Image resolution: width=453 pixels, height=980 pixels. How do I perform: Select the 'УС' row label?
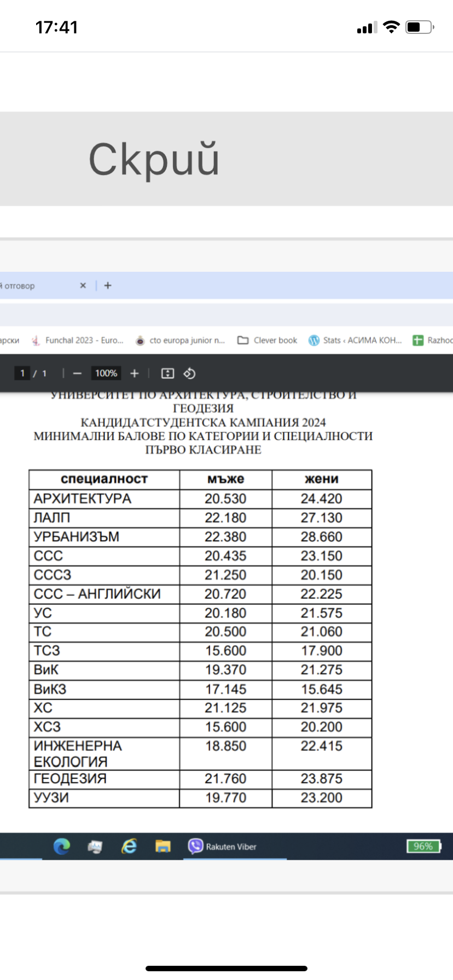(43, 613)
